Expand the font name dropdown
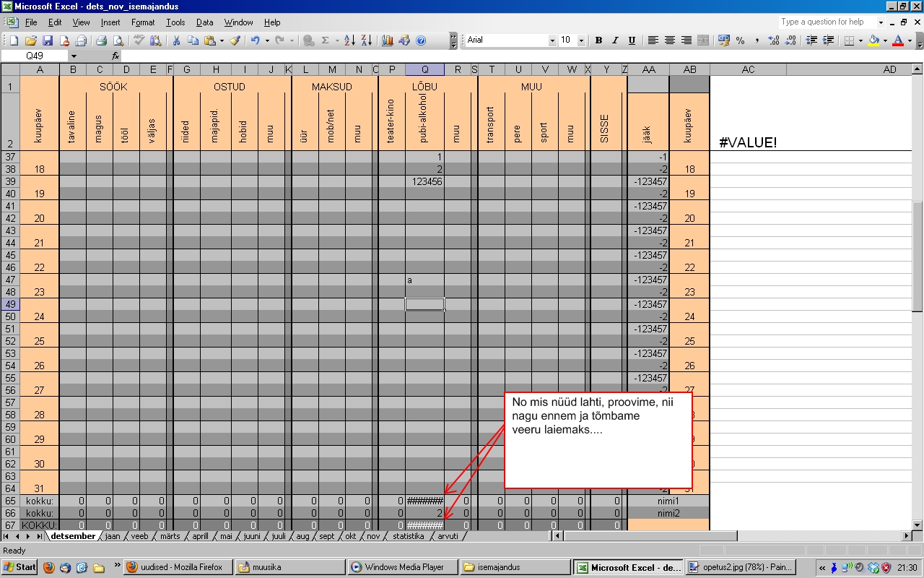Viewport: 924px width, 578px height. click(x=552, y=40)
